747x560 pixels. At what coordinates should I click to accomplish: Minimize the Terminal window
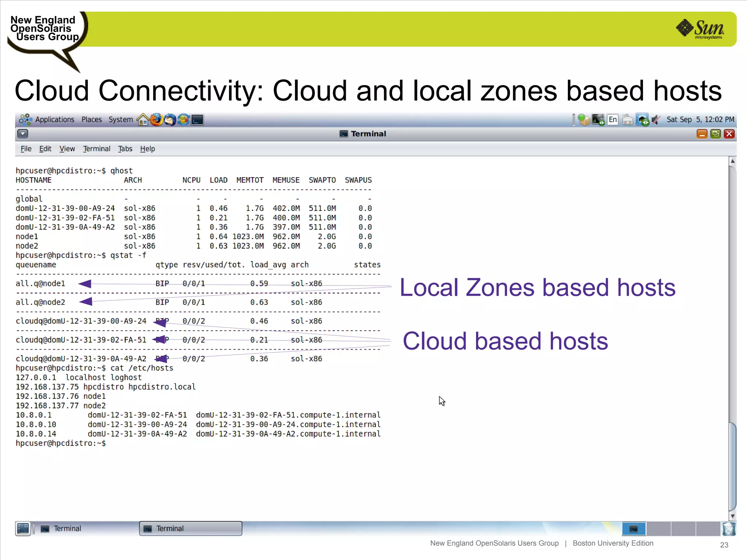[702, 134]
